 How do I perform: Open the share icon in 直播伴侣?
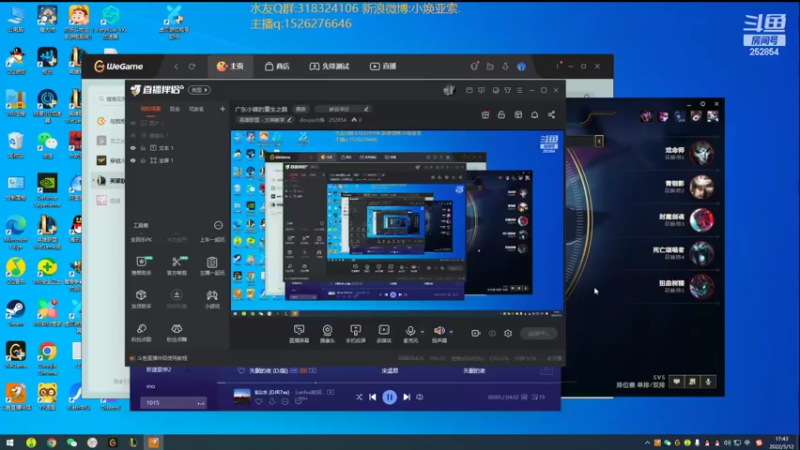pos(552,115)
